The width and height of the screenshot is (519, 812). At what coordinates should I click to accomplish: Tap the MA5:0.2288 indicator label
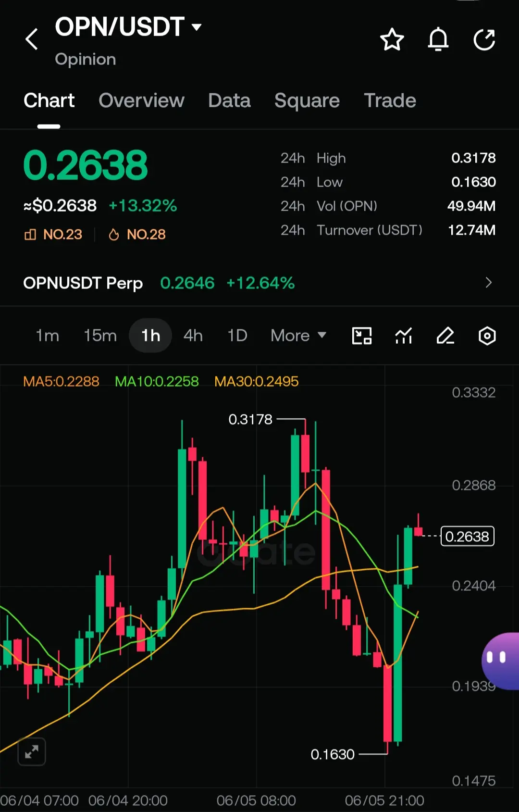61,381
